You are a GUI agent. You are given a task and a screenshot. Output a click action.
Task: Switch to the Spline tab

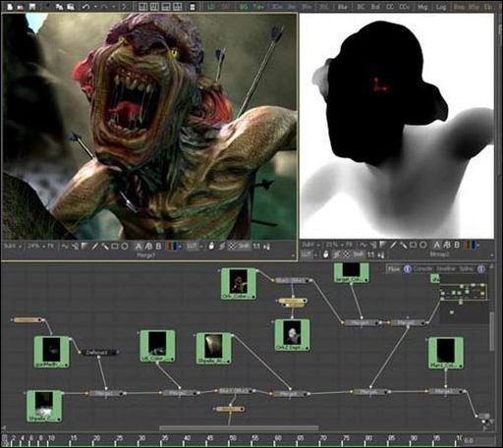(x=467, y=269)
